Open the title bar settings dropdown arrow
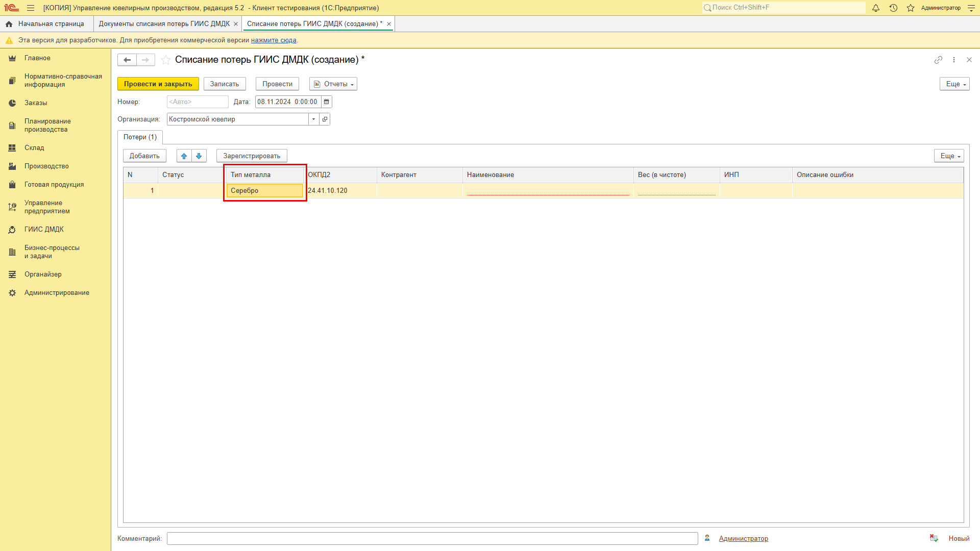980x551 pixels. tap(971, 8)
